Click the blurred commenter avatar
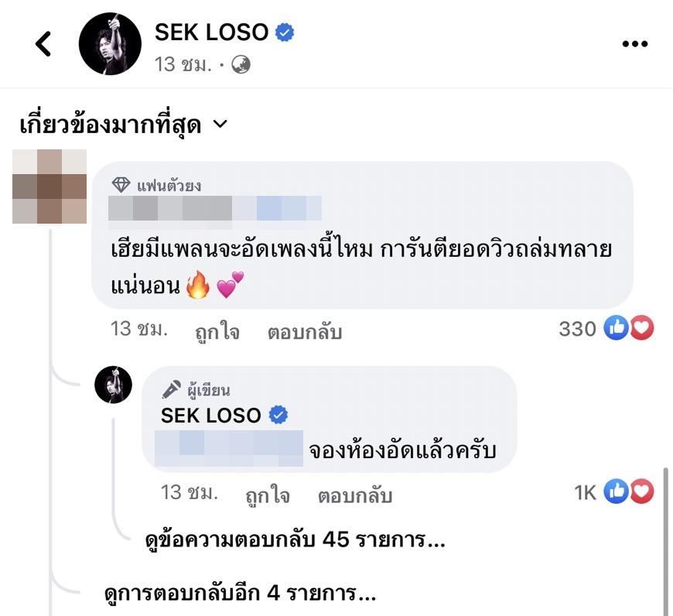 [x=50, y=187]
